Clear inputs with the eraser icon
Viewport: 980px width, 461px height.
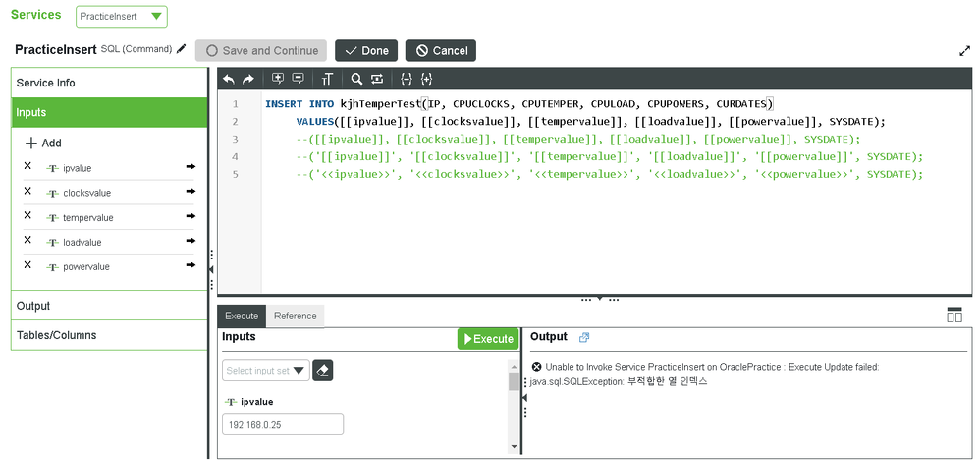click(x=322, y=371)
